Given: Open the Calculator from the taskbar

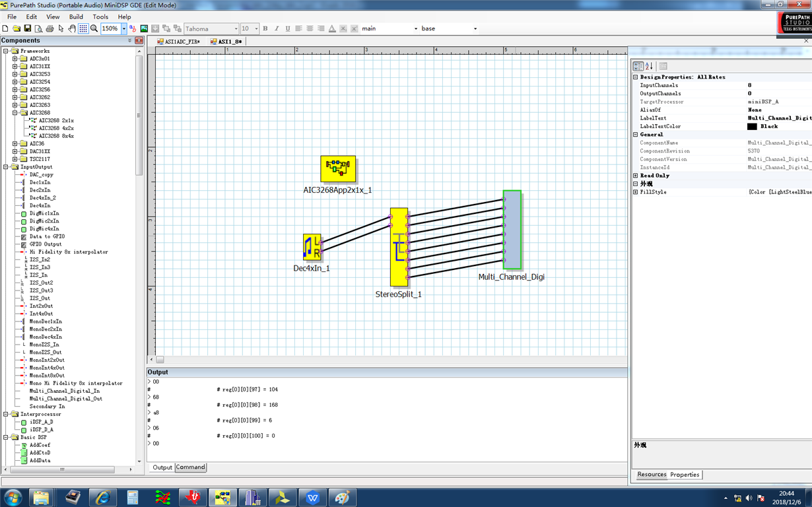Looking at the screenshot, I should point(133,497).
